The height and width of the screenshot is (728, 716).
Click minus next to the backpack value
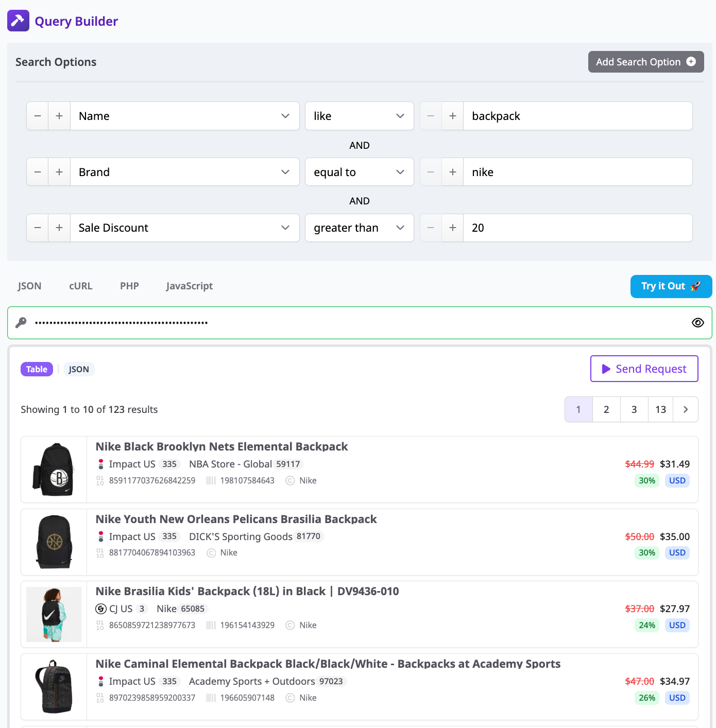click(x=431, y=116)
